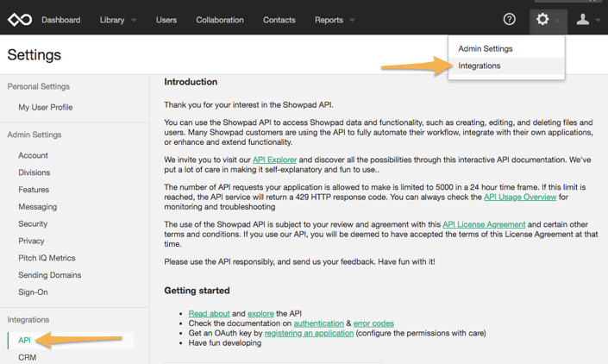The height and width of the screenshot is (364, 608).
Task: Open My User Profile in sidebar
Action: (x=46, y=107)
